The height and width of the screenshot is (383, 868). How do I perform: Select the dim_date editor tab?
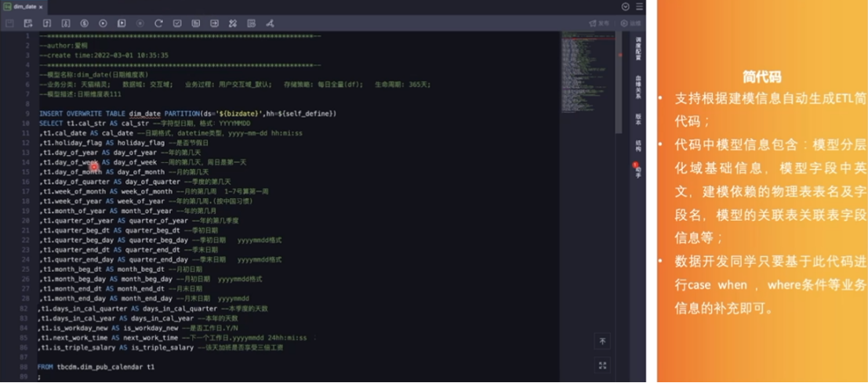point(24,6)
